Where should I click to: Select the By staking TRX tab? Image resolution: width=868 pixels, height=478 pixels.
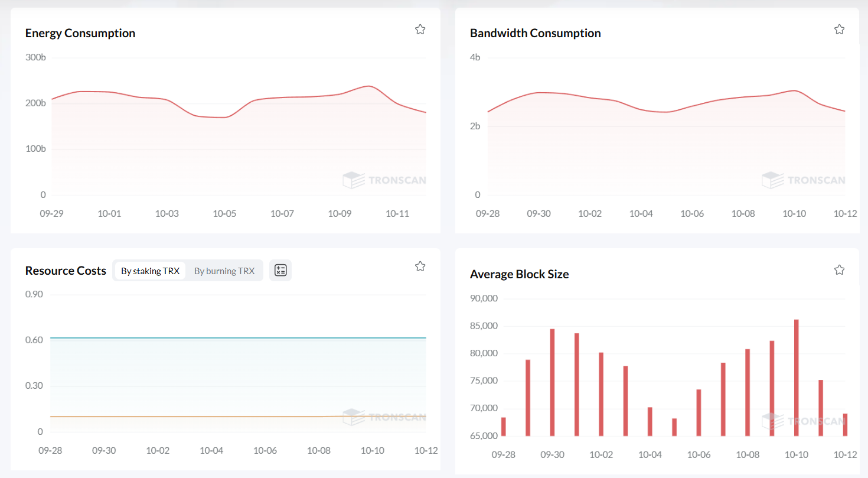tap(150, 271)
